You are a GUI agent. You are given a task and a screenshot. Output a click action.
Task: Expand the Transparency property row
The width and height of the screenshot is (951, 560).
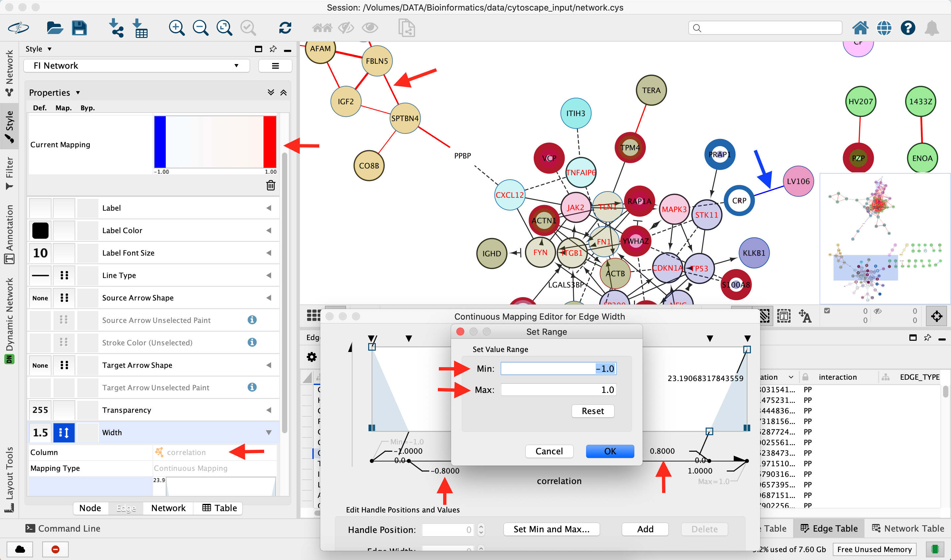(x=269, y=410)
